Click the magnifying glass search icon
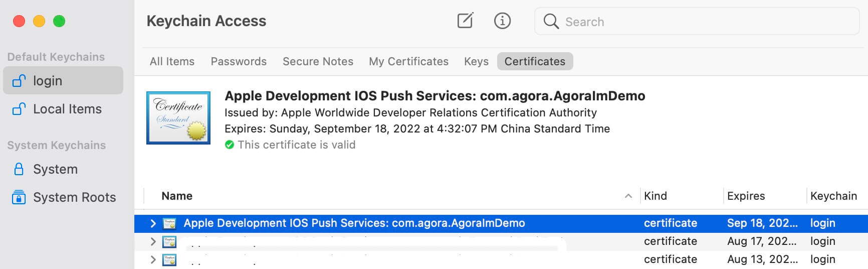The width and height of the screenshot is (868, 269). [551, 22]
